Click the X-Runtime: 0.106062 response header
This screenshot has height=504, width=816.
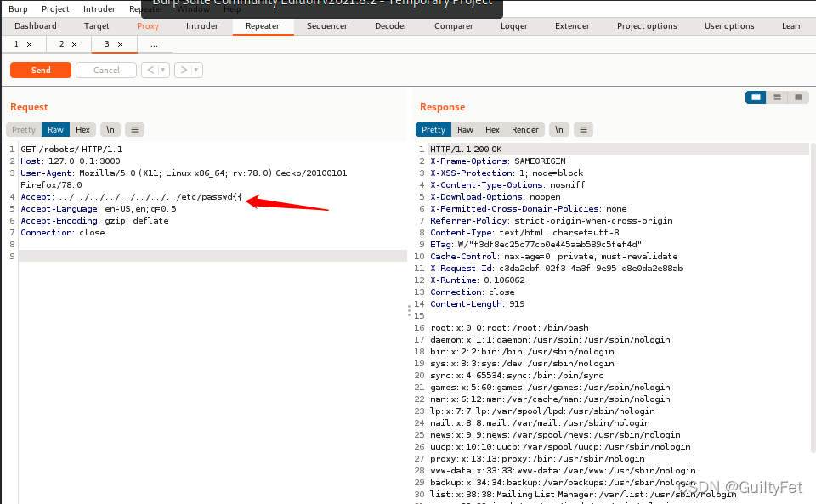tap(477, 280)
